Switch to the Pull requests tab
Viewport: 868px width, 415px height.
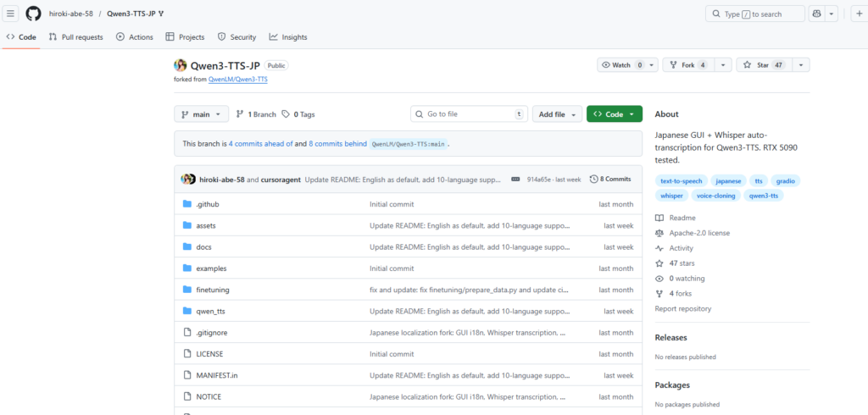(76, 37)
